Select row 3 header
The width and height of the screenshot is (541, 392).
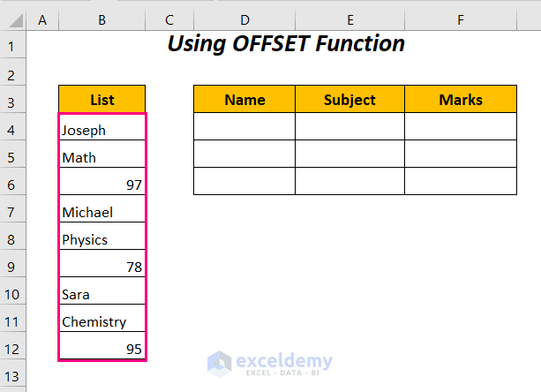(x=14, y=102)
